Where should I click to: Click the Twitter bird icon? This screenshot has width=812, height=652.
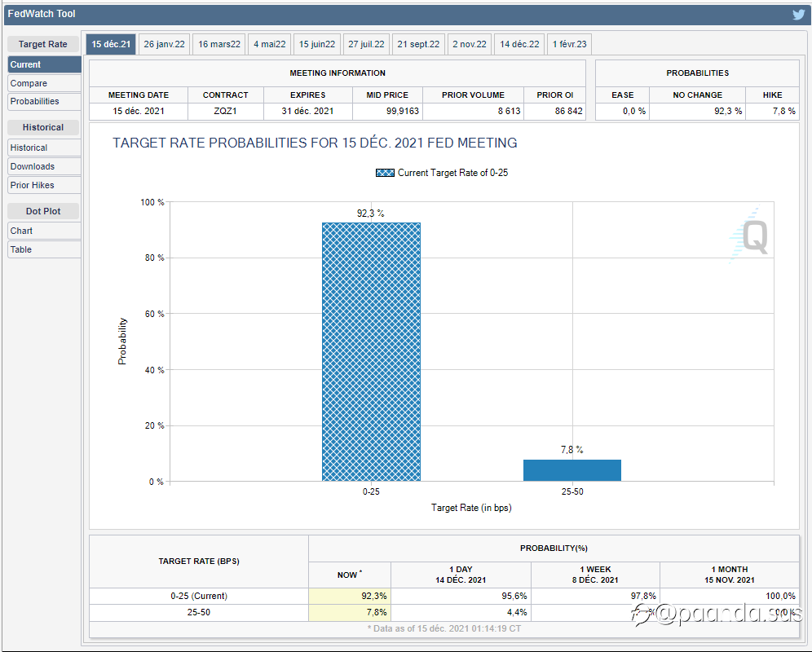click(x=798, y=14)
